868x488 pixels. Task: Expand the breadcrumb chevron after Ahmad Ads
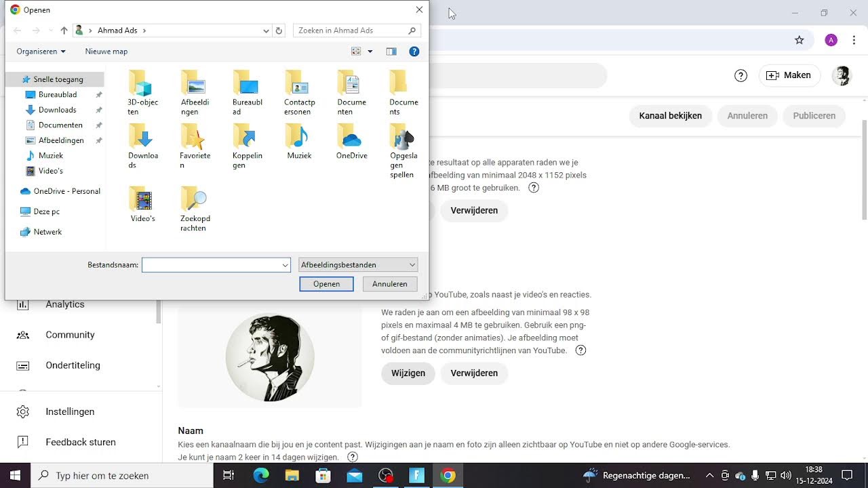pyautogui.click(x=144, y=30)
